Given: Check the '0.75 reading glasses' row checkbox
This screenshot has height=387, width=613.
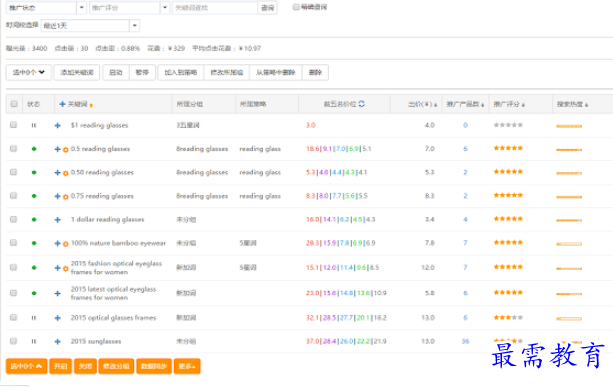Looking at the screenshot, I should point(13,195).
